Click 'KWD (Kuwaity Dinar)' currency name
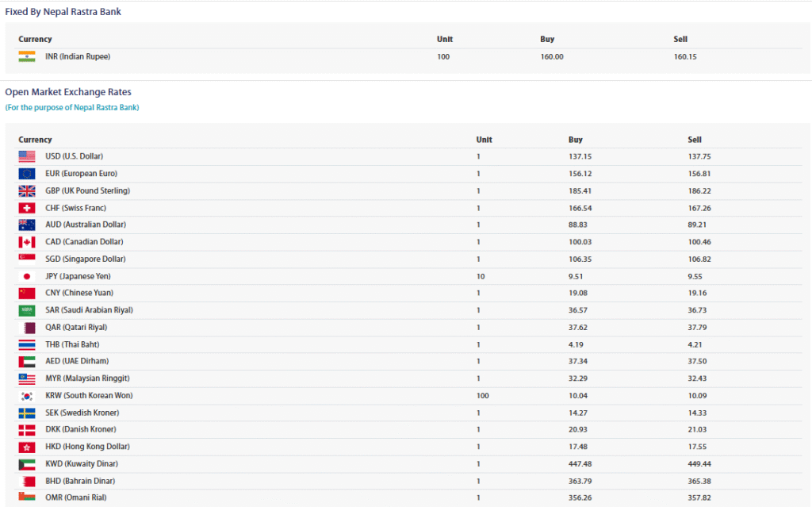Image resolution: width=812 pixels, height=507 pixels. [x=82, y=464]
